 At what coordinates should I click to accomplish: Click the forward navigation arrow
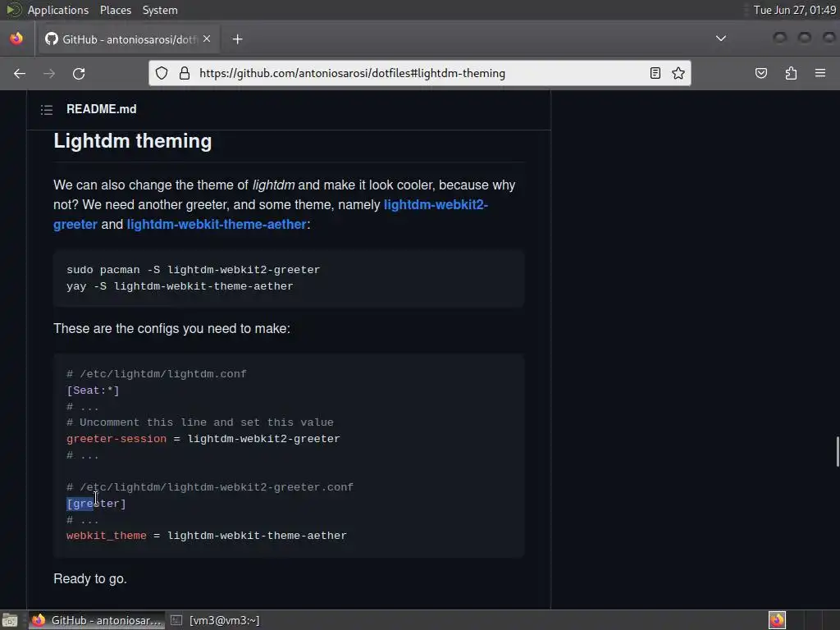click(x=49, y=73)
